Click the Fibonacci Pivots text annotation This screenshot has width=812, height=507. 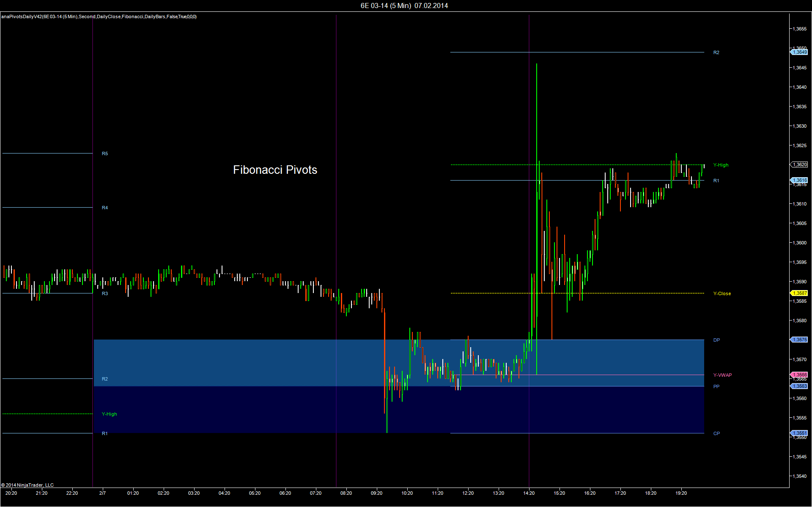pyautogui.click(x=275, y=170)
